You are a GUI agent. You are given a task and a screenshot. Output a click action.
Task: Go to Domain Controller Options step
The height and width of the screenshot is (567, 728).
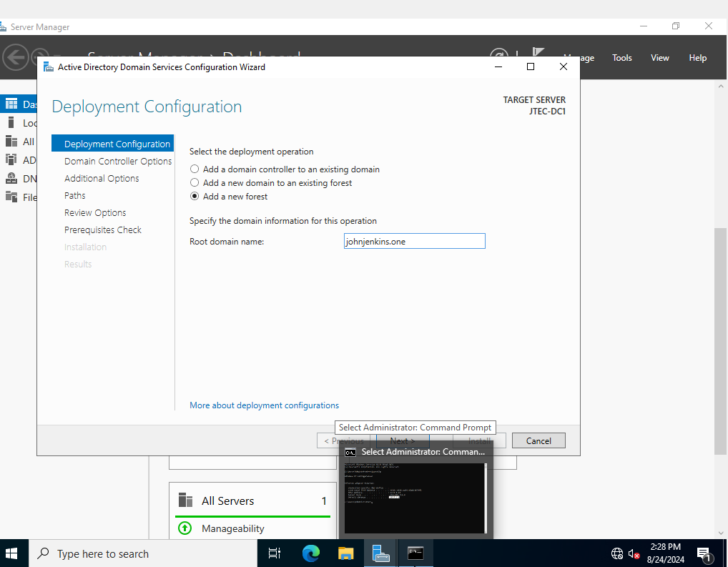[118, 161]
